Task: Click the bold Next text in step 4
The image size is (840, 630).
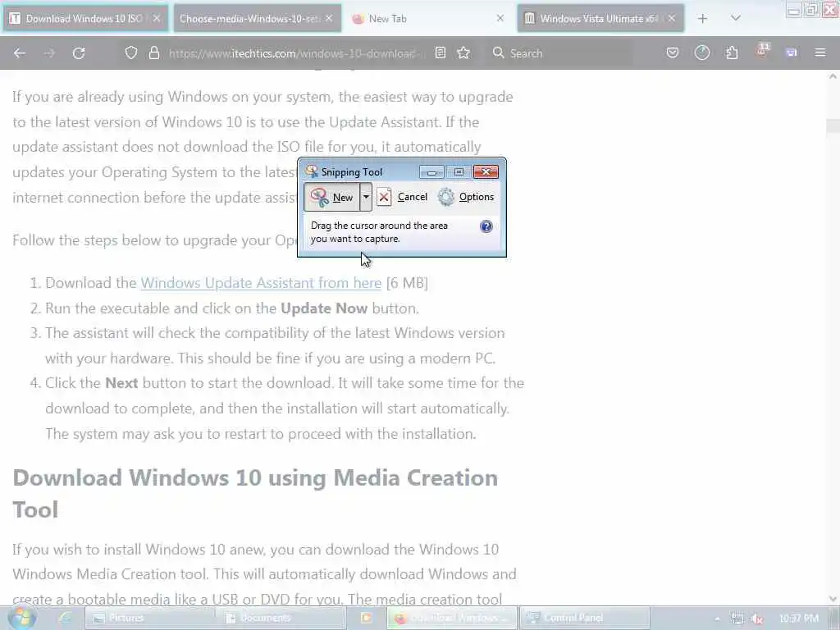Action: pos(121,383)
